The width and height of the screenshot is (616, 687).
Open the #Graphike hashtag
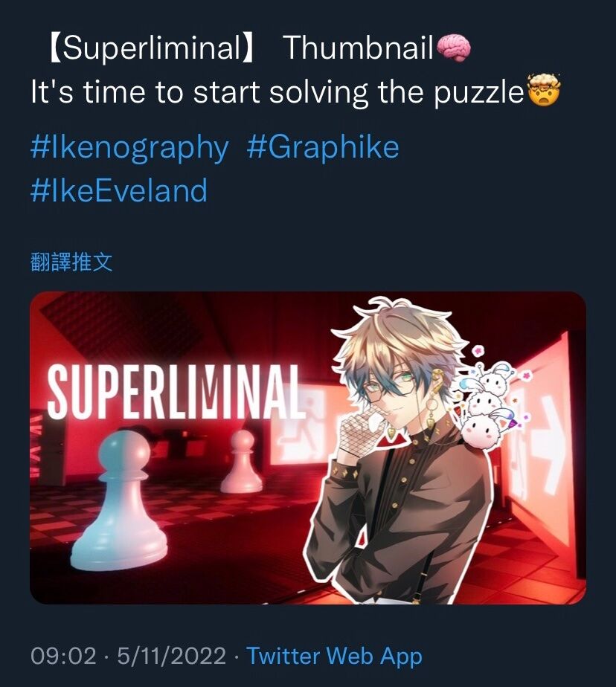323,148
